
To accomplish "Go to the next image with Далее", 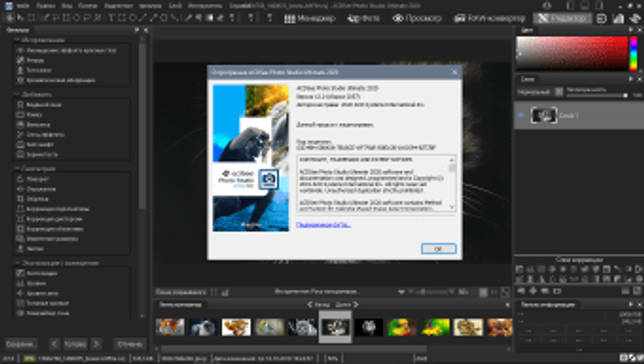I will click(x=347, y=305).
